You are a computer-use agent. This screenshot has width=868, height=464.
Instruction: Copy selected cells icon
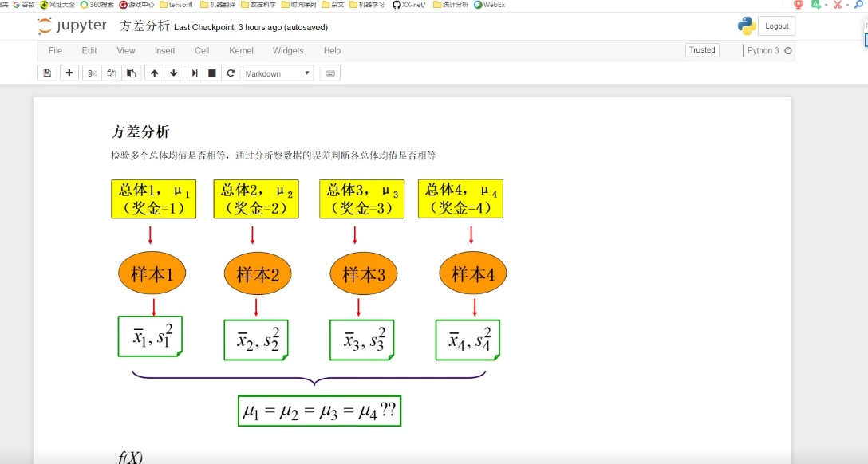point(111,73)
